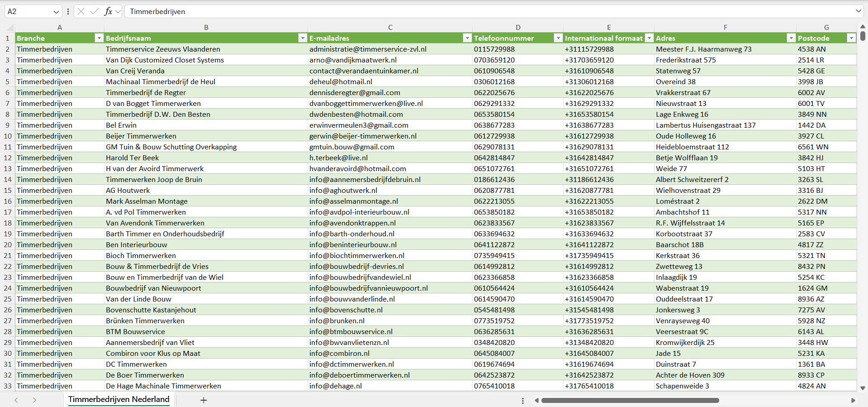This screenshot has width=868, height=407.
Task: Click the select-all corner triangle
Action: click(x=8, y=28)
